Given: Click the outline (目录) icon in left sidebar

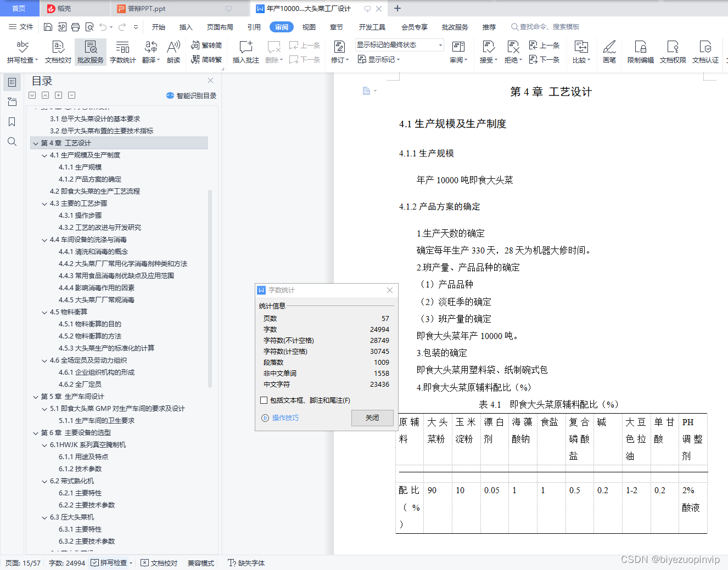Looking at the screenshot, I should (x=12, y=82).
